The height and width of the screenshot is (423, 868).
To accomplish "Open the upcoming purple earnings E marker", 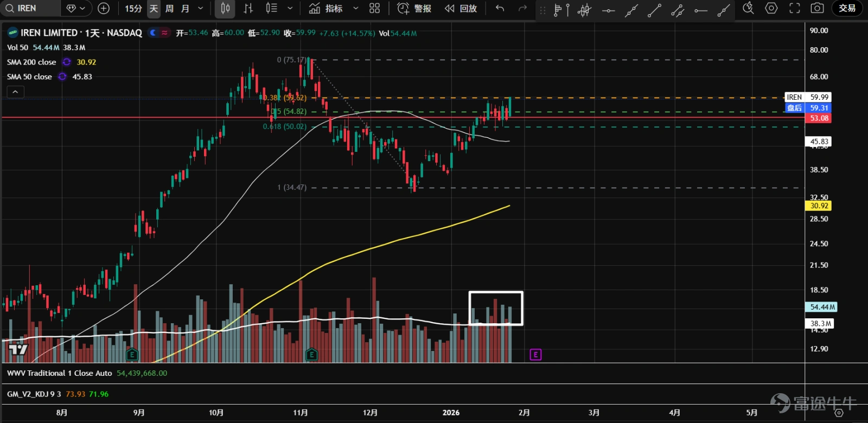I will point(535,355).
